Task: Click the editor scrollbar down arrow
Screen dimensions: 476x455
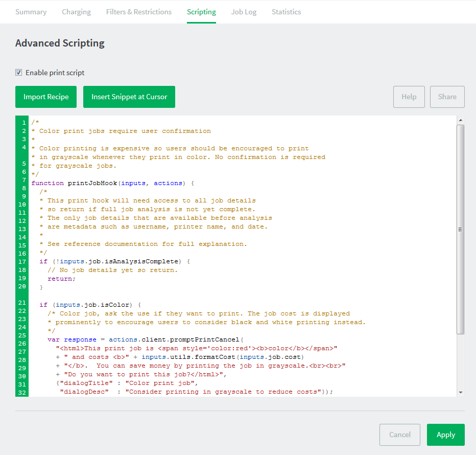Action: (x=461, y=393)
